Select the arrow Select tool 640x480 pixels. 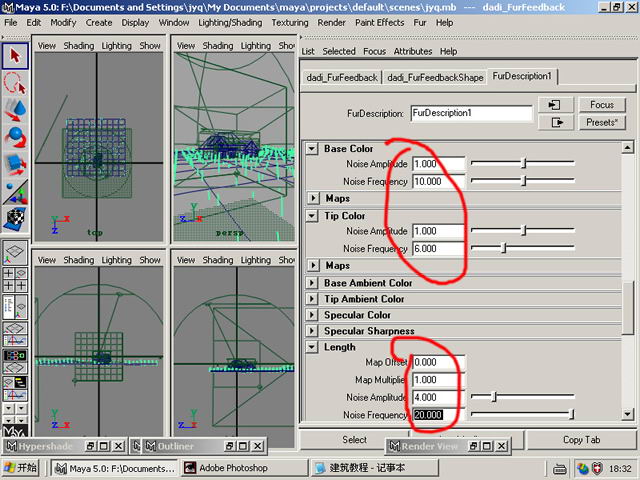pos(16,56)
